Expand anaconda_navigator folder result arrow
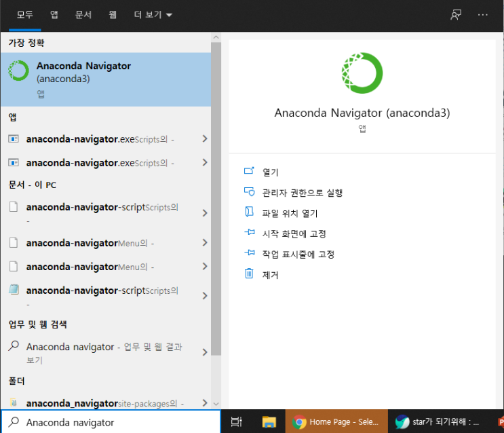 [205, 402]
